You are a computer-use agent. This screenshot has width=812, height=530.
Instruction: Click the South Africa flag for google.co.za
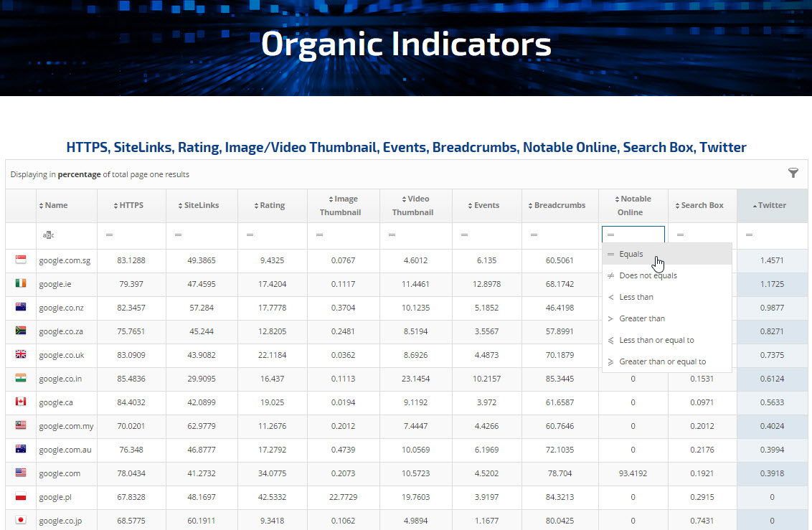pyautogui.click(x=21, y=331)
